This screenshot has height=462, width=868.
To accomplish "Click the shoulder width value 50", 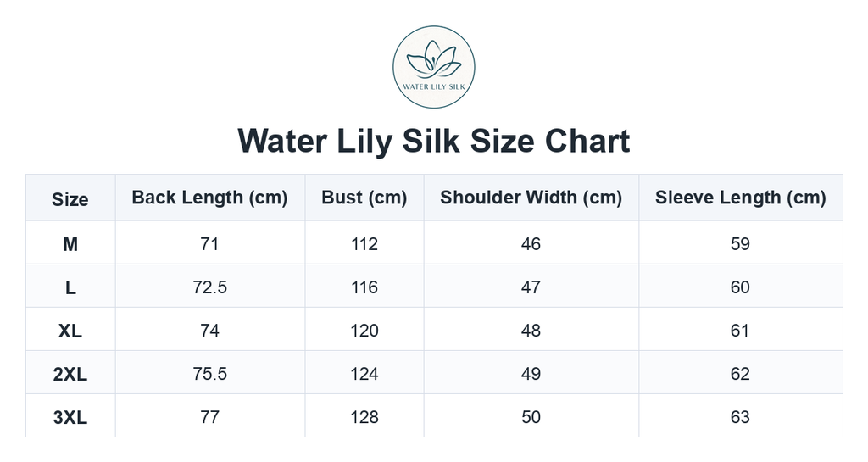I will (531, 417).
